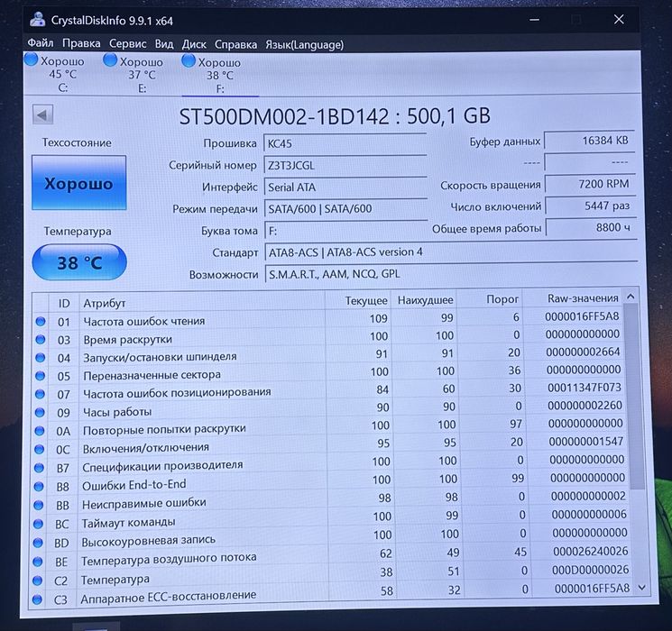Go to previous disk with left arrow button
672x631 pixels.
point(42,114)
